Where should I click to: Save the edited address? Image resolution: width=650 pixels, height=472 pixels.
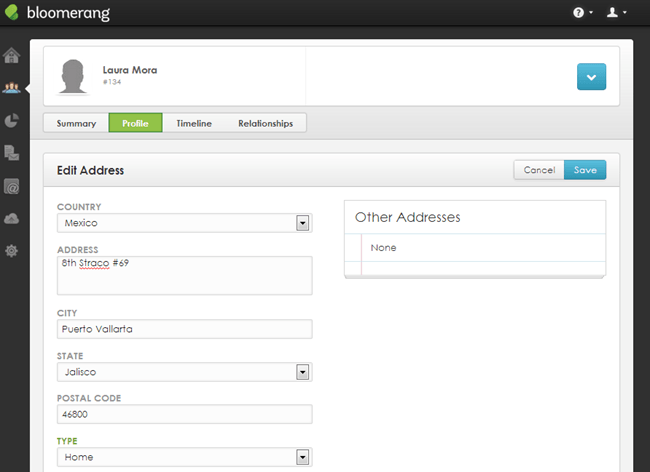585,170
